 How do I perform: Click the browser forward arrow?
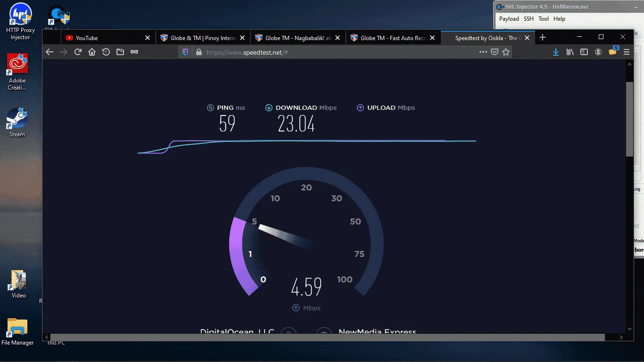[x=64, y=52]
